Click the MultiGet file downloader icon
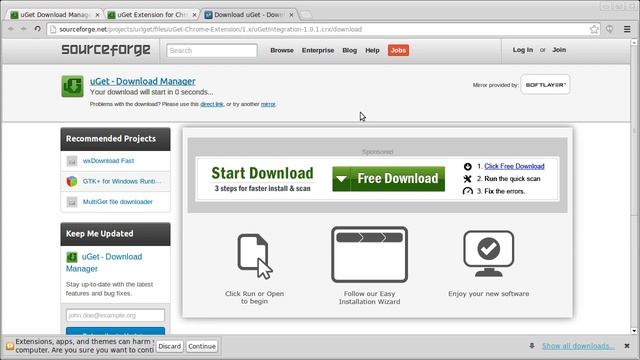 coord(72,202)
